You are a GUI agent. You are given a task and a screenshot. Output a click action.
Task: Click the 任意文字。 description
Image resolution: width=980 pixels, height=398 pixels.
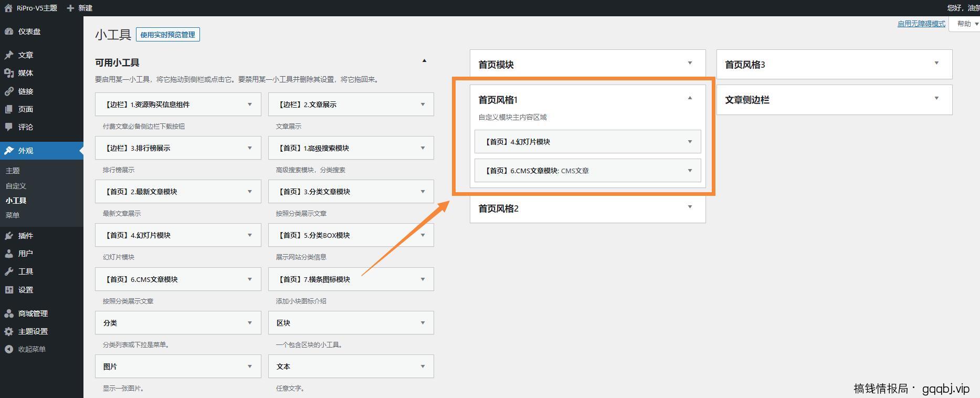click(x=290, y=389)
